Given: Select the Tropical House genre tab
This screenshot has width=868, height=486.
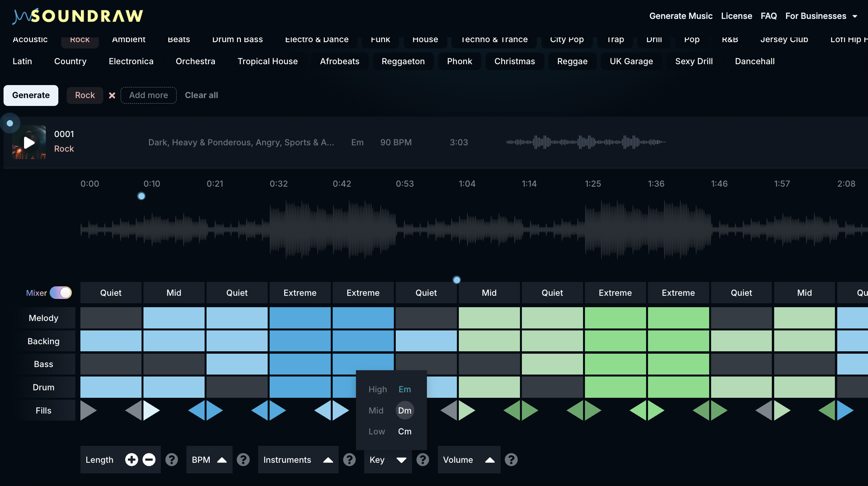Looking at the screenshot, I should pyautogui.click(x=267, y=61).
